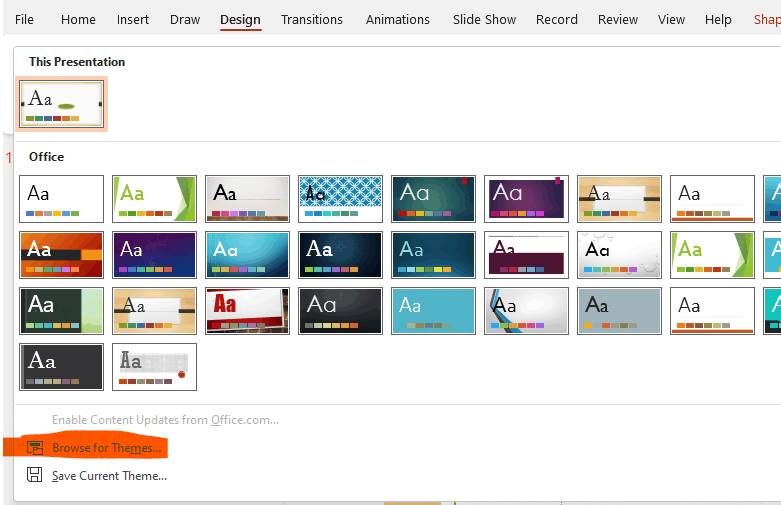Pick the charcoal theme with thin white Aa
Screen dimensions: 781x505
340,311
